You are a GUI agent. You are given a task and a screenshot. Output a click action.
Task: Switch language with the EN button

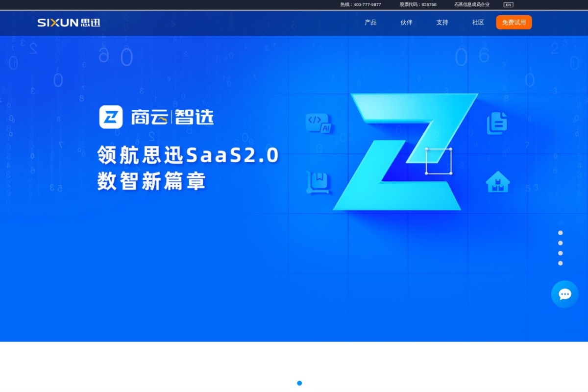(x=508, y=4)
